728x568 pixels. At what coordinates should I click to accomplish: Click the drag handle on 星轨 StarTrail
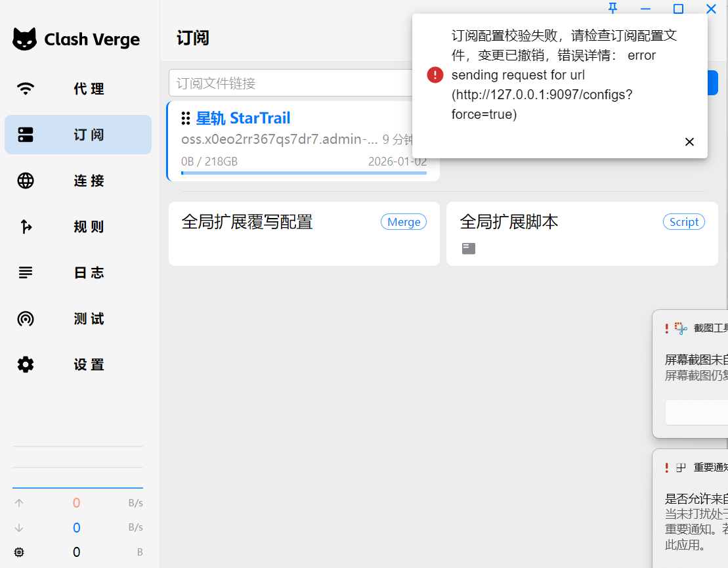point(186,118)
